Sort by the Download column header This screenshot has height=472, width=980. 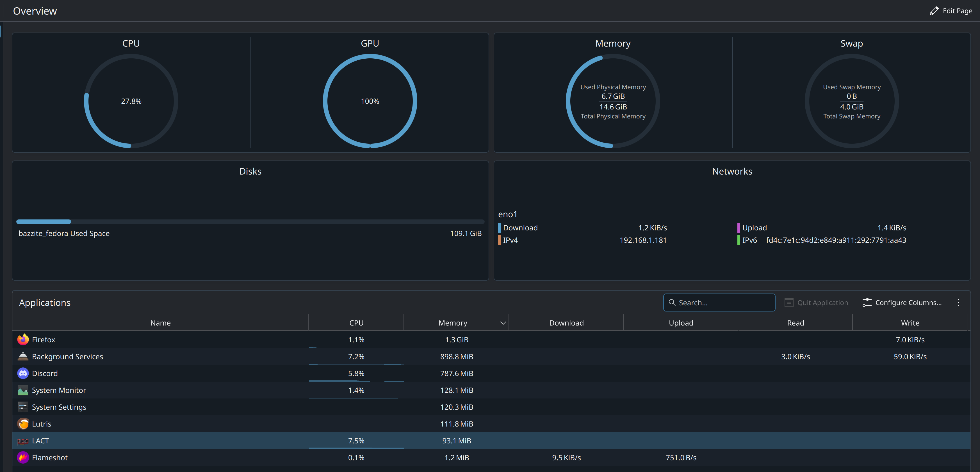tap(566, 323)
